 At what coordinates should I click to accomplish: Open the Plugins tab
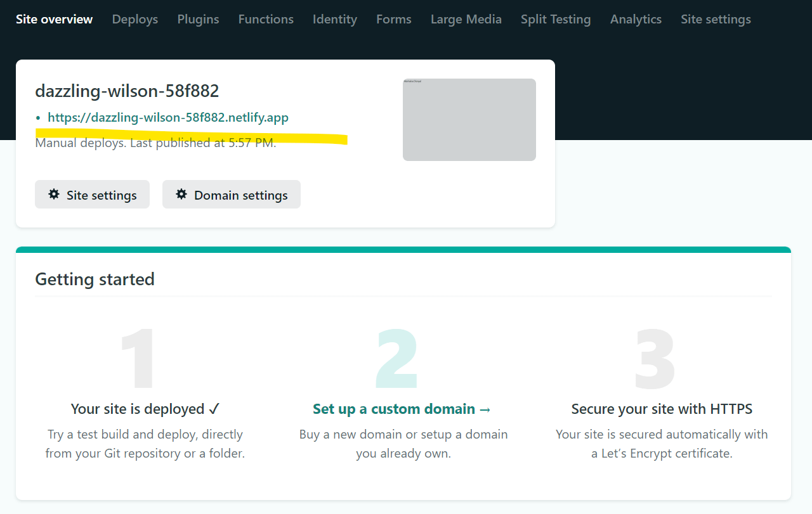pos(198,19)
